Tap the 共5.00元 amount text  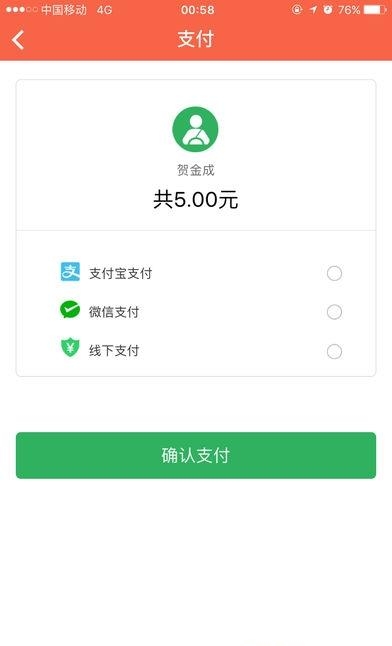coord(196,200)
